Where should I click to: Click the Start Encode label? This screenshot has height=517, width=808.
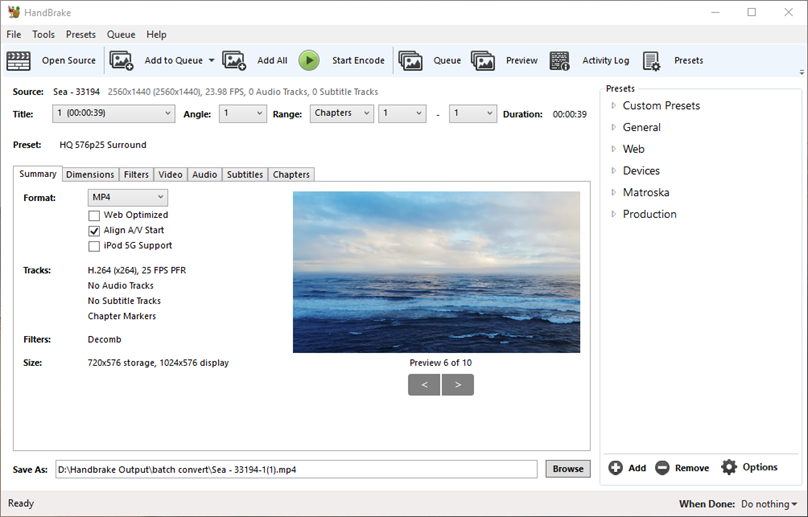click(x=358, y=61)
